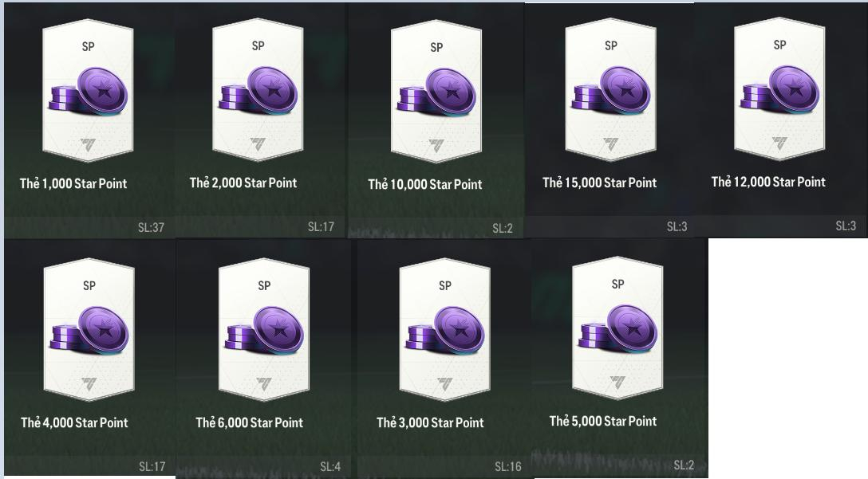Viewport: 868px width, 479px height.
Task: Open the Thẻ 10,000 Star Point label
Action: tap(425, 185)
